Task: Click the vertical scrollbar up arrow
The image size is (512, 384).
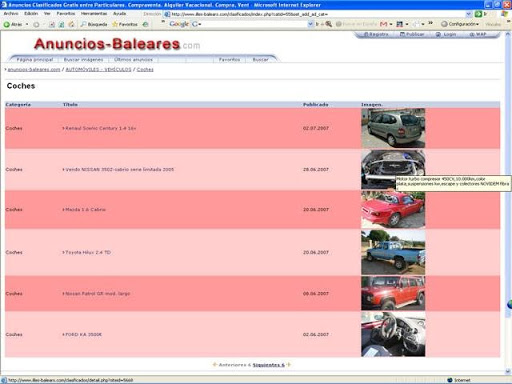Action: [508, 34]
